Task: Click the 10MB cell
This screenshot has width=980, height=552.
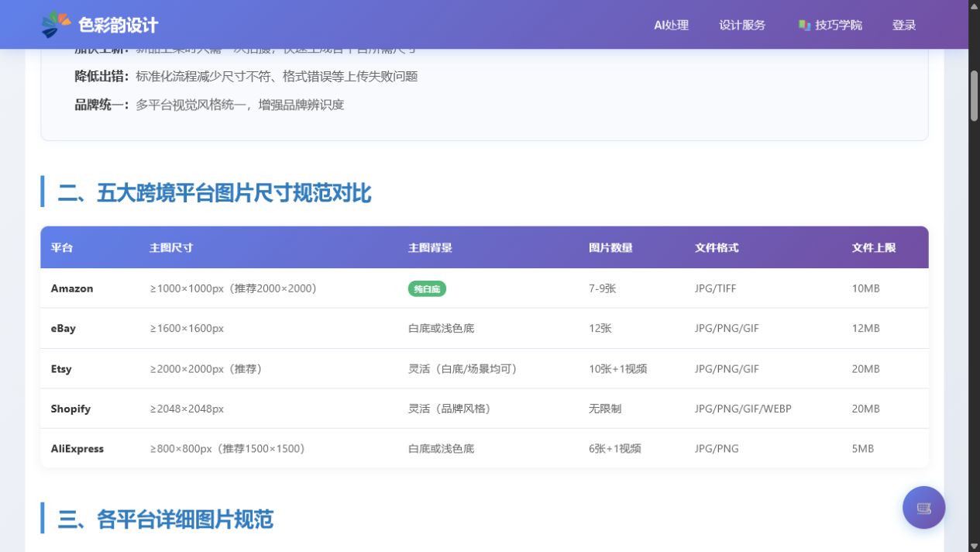Action: [866, 288]
